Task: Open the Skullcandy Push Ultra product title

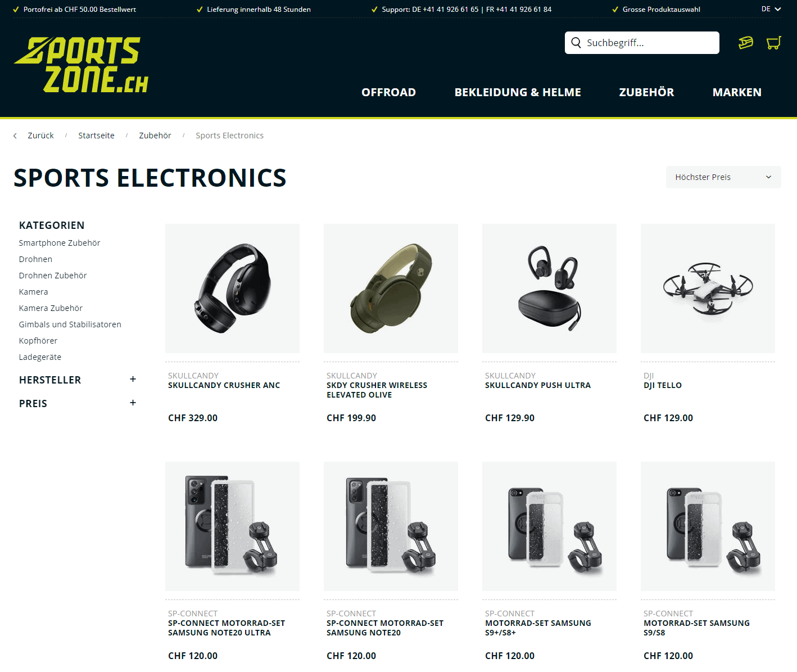Action: click(x=538, y=385)
